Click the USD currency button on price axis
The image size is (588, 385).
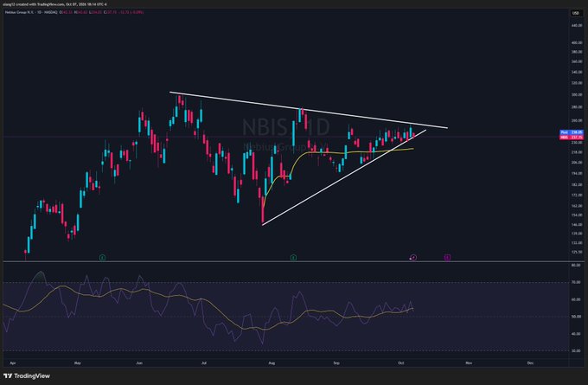pos(575,13)
